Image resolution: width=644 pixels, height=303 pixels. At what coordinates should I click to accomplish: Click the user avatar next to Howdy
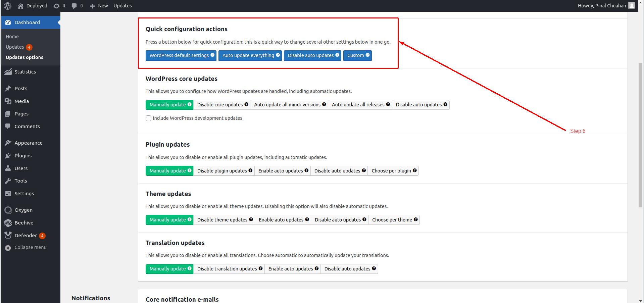[632, 6]
